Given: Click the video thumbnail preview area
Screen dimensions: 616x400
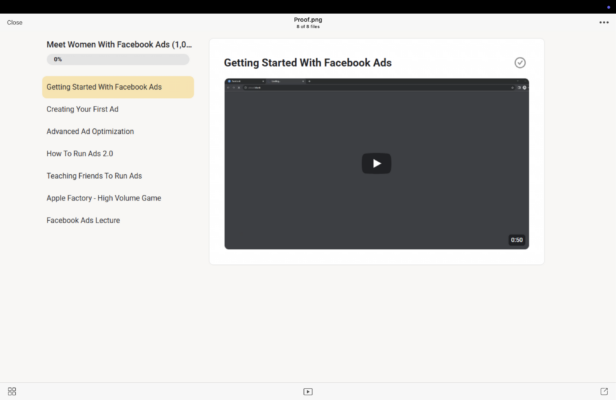Looking at the screenshot, I should (376, 163).
